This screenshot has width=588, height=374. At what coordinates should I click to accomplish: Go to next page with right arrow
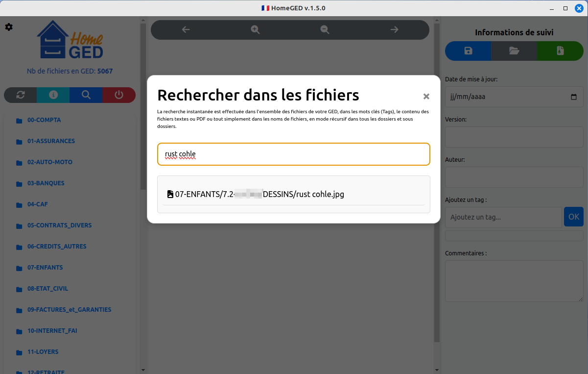coord(394,30)
